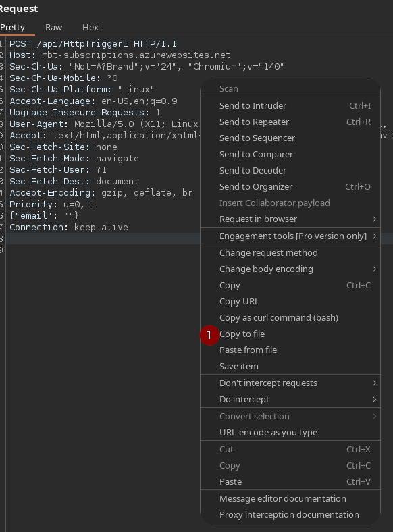Viewport: 393px width, 532px height.
Task: Select Change request method
Action: pyautogui.click(x=290, y=252)
